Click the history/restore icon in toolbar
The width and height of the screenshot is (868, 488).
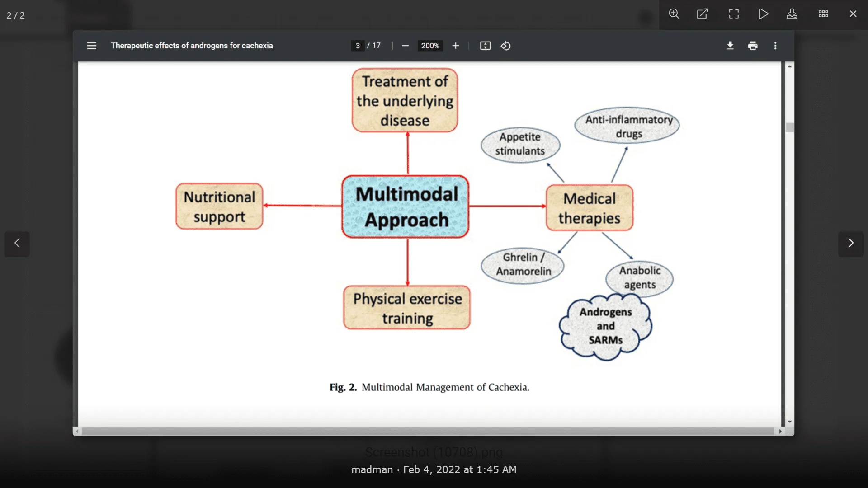point(505,45)
